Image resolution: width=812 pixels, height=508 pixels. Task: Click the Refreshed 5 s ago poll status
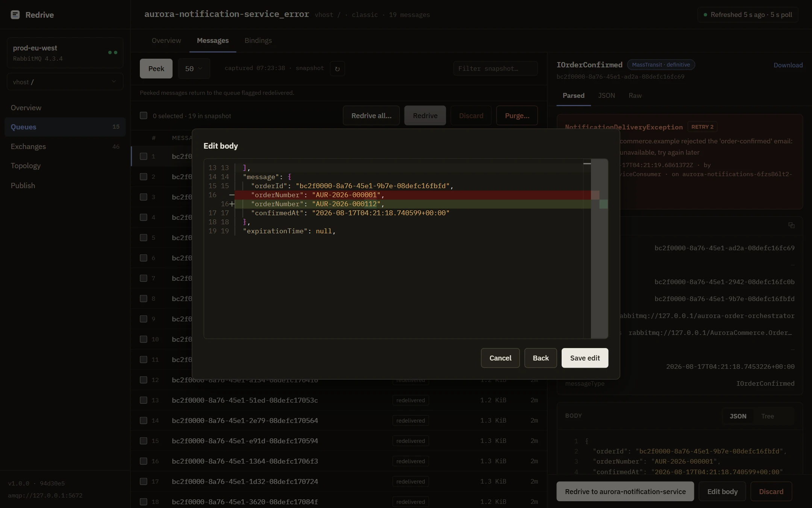(x=748, y=15)
